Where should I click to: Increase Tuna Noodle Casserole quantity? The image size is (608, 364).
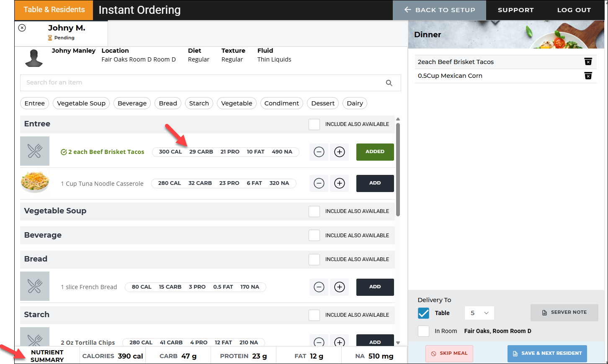pos(340,183)
